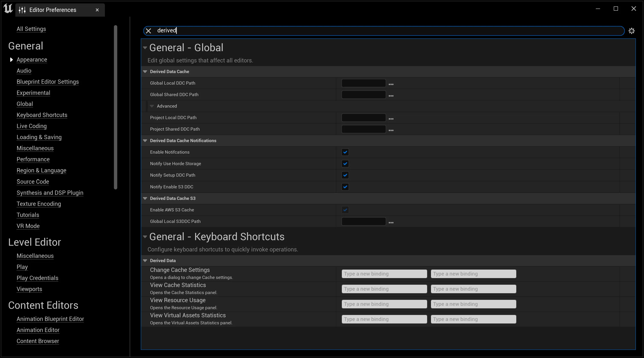Collapse the Derived Data Cache section

[x=145, y=71]
